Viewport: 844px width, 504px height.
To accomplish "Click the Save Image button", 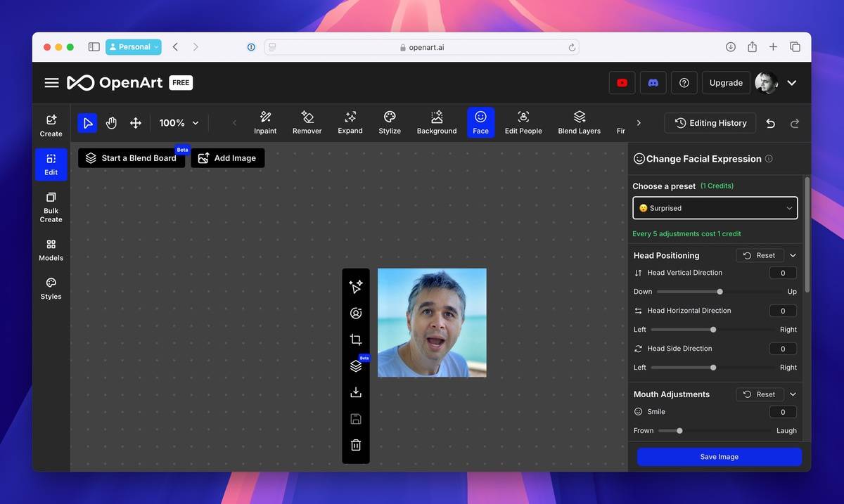I will (719, 457).
